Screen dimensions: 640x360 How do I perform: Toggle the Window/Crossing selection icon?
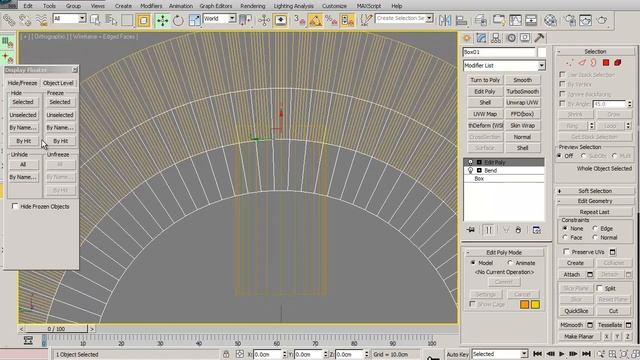click(x=143, y=20)
